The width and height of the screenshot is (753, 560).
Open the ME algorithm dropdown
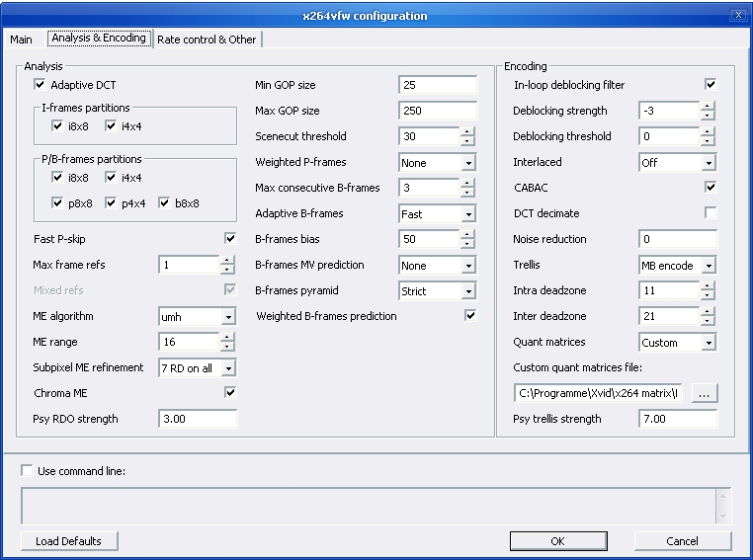pos(228,317)
